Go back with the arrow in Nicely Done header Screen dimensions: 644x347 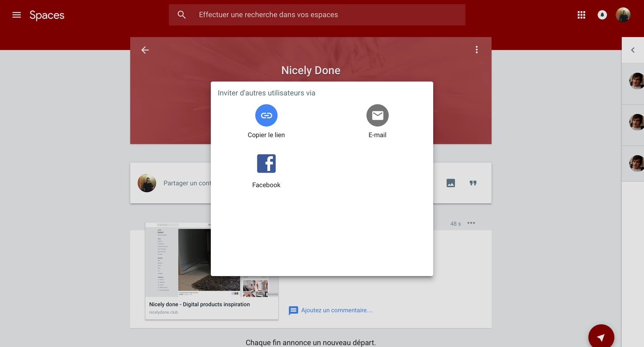[145, 50]
